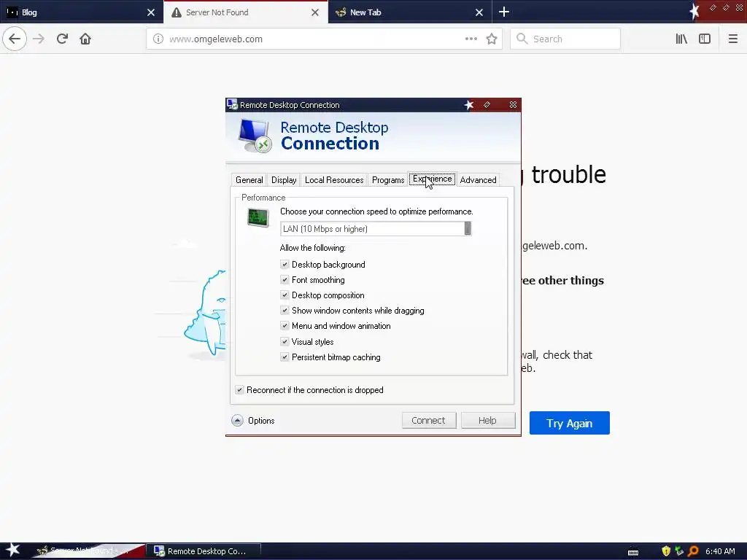
Task: Click the browser forward arrow
Action: click(x=39, y=39)
